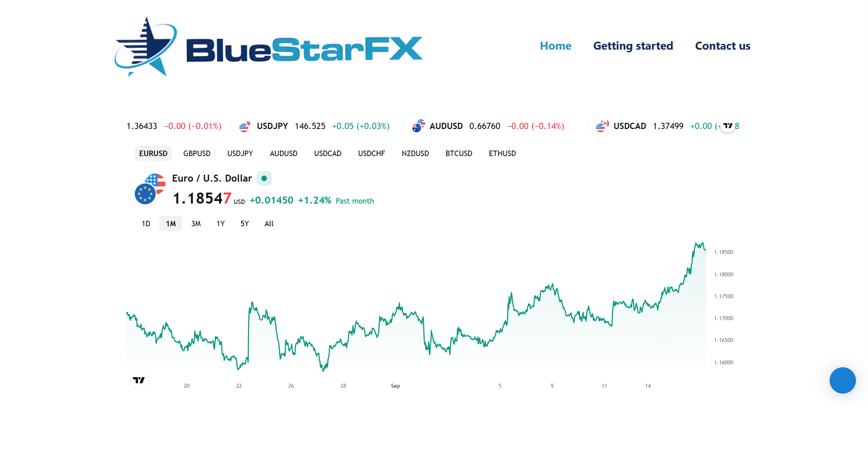This screenshot has width=868, height=474.
Task: Click the USDJPY ticker flag icon
Action: point(245,126)
